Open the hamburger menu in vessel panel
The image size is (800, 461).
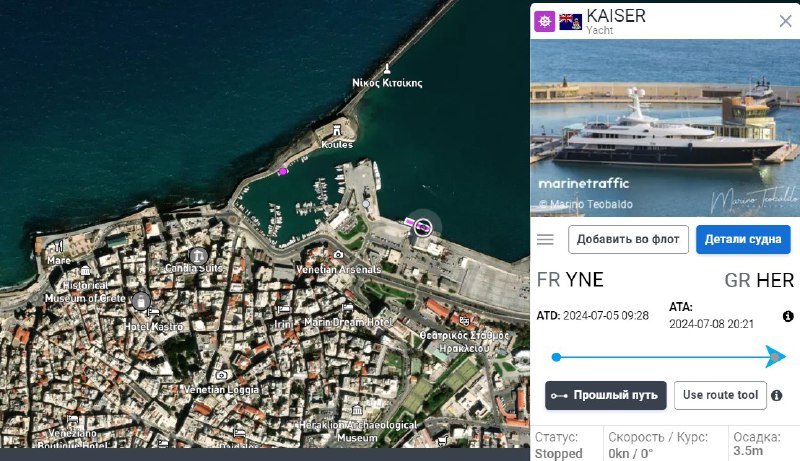(x=545, y=239)
